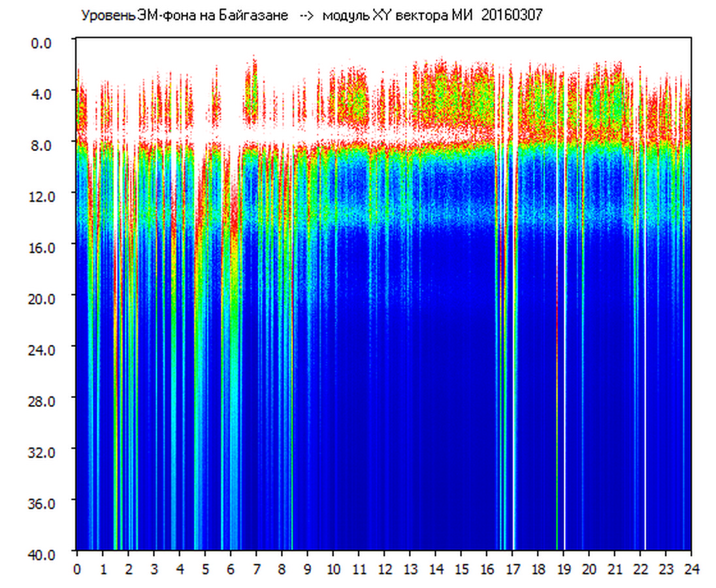Image resolution: width=716 pixels, height=588 pixels.
Task: Click the white vertical line near hour 19
Action: pyautogui.click(x=564, y=392)
